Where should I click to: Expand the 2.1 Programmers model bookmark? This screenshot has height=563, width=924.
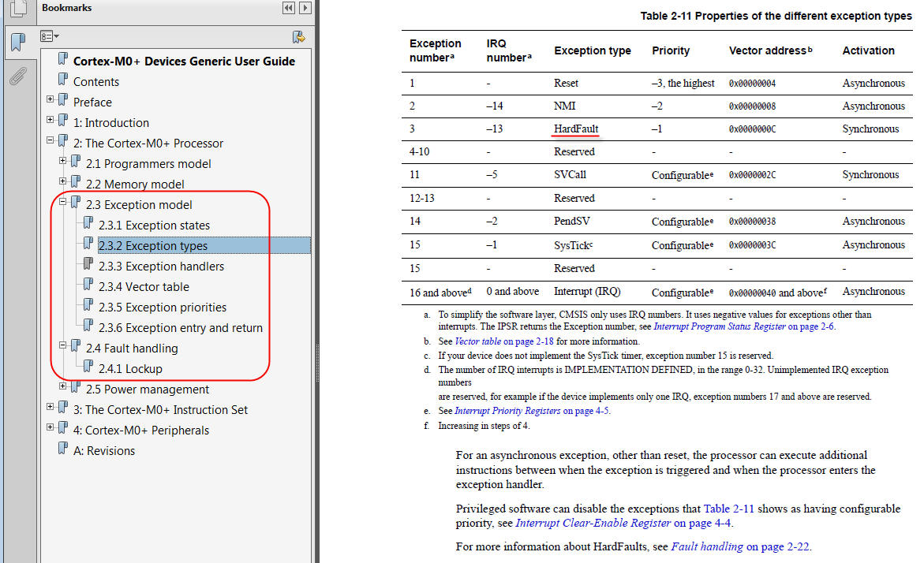tap(62, 160)
